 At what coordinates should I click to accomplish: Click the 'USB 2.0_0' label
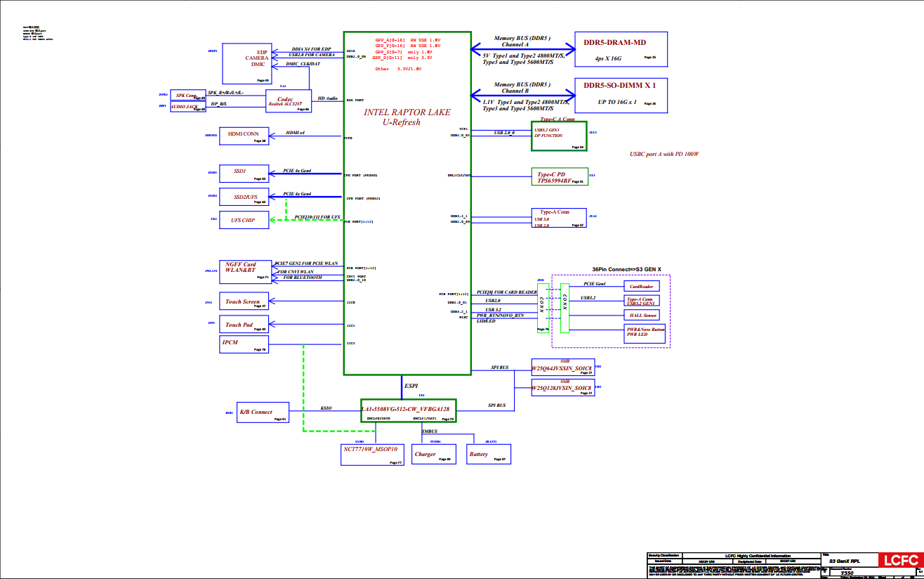[504, 133]
